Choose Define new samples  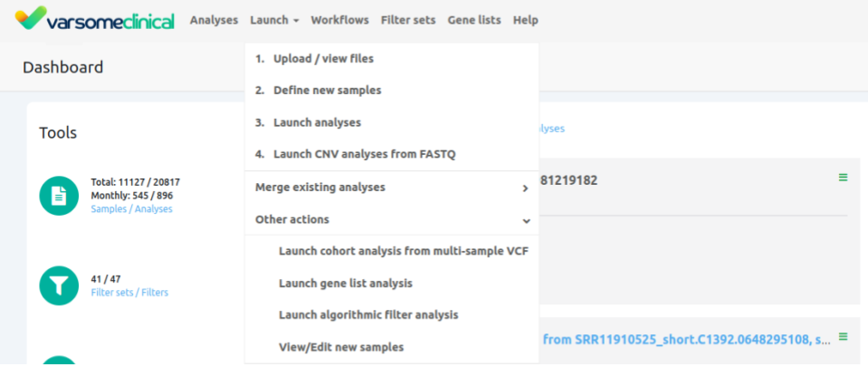(x=391, y=91)
